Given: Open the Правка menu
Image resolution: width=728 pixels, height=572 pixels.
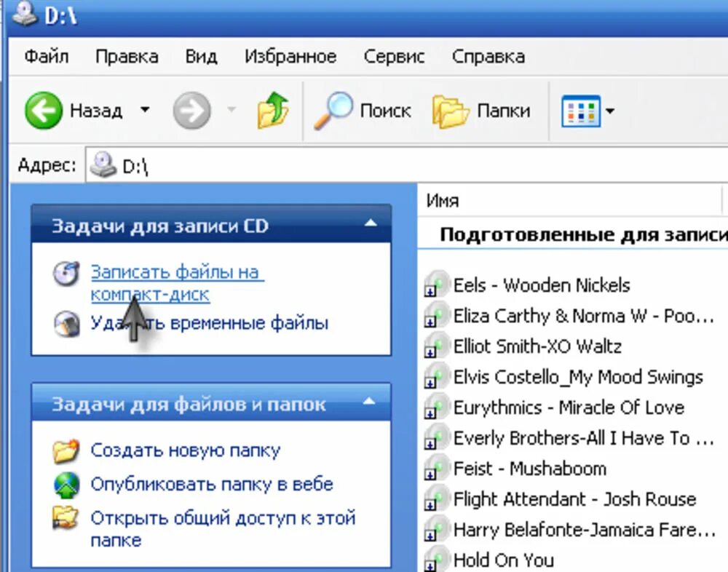Looking at the screenshot, I should click(127, 57).
